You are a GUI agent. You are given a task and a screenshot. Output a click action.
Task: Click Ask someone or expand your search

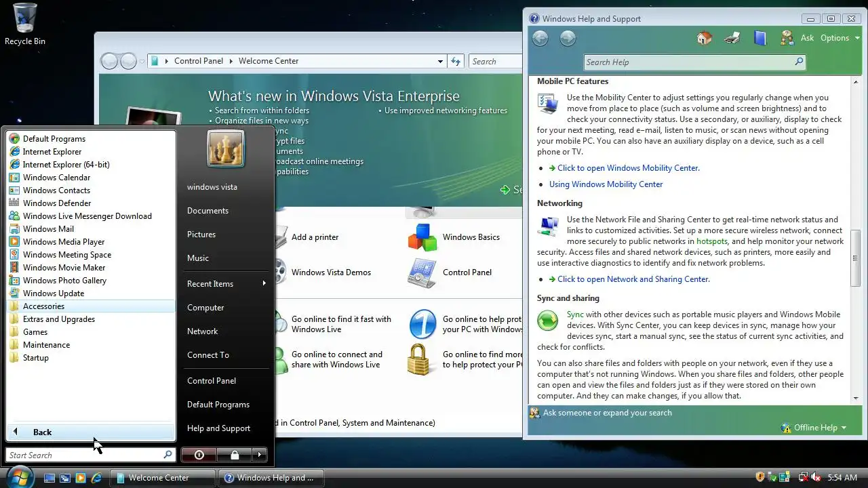[x=608, y=413]
